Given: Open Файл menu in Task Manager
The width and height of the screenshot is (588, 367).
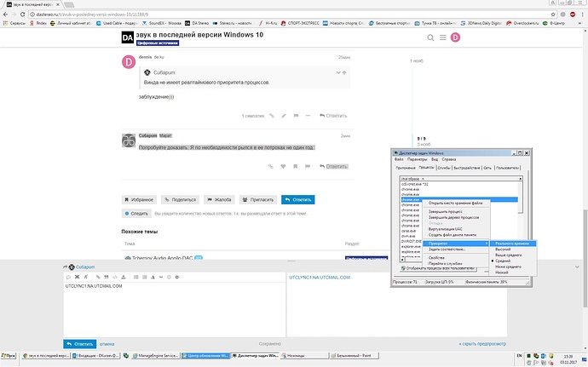Looking at the screenshot, I should tap(399, 159).
